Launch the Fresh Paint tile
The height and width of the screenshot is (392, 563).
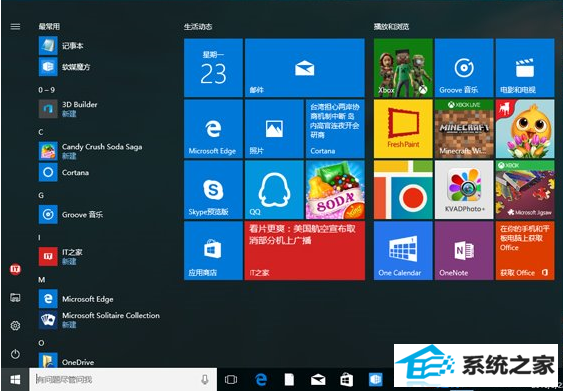tap(403, 129)
